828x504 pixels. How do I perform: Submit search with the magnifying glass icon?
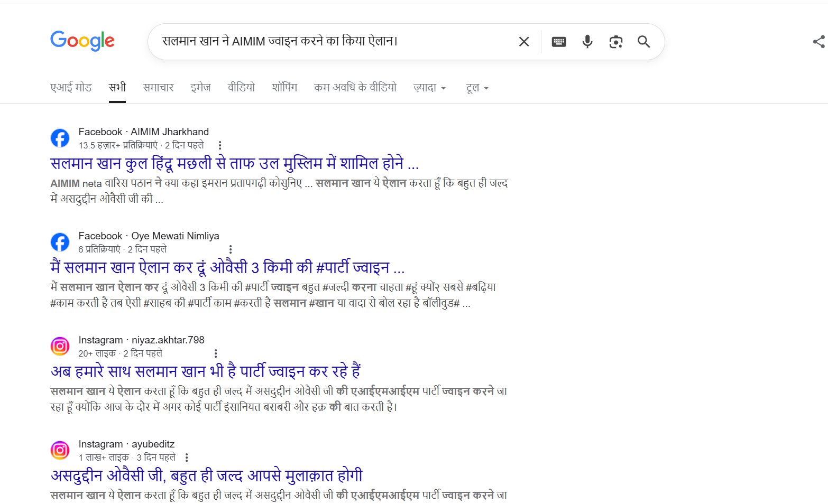643,42
